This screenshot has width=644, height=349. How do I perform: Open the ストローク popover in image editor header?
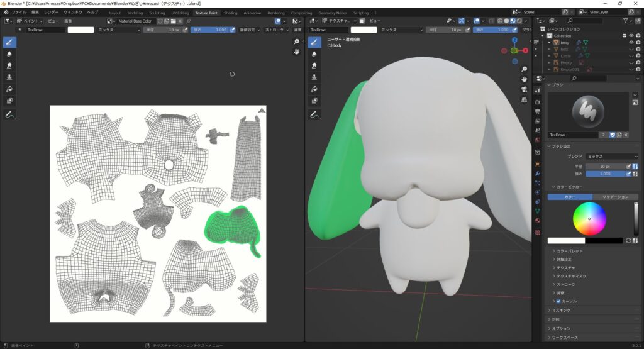pyautogui.click(x=276, y=30)
